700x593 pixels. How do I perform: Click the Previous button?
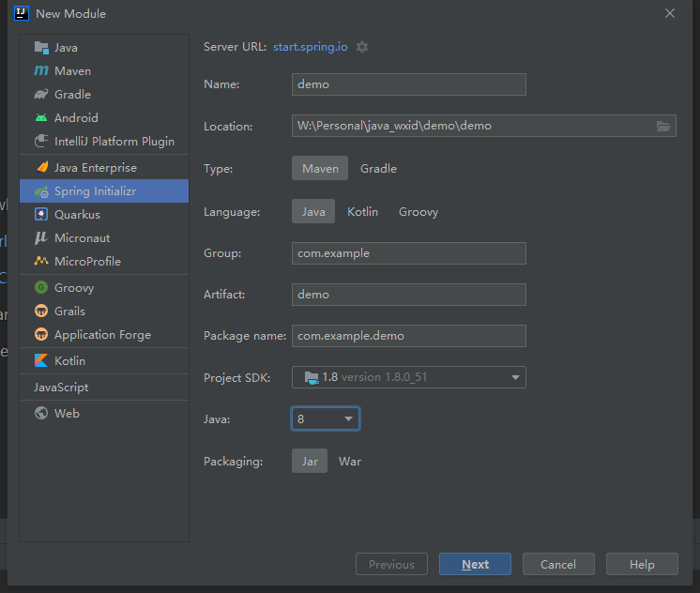tap(391, 565)
